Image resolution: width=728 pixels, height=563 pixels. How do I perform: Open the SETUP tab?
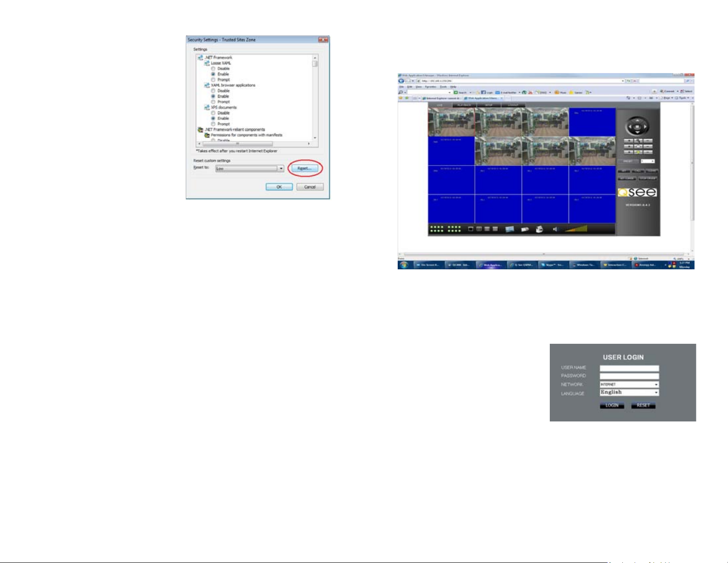pyautogui.click(x=489, y=105)
